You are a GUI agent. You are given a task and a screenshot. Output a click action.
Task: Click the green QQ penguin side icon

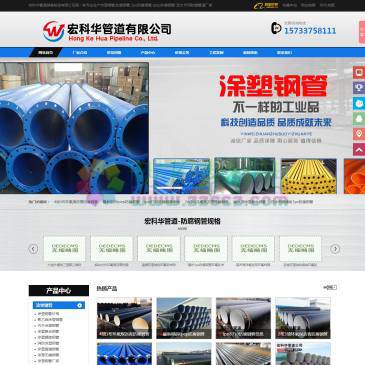click(359, 119)
